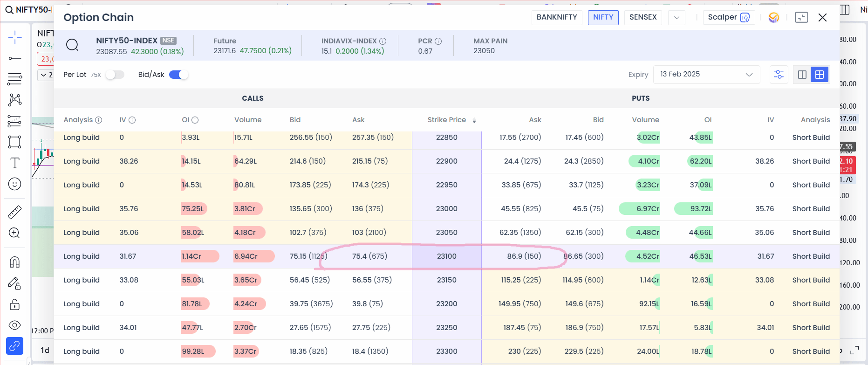This screenshot has height=365, width=868.
Task: Select the ruler measure tool
Action: pos(15,212)
